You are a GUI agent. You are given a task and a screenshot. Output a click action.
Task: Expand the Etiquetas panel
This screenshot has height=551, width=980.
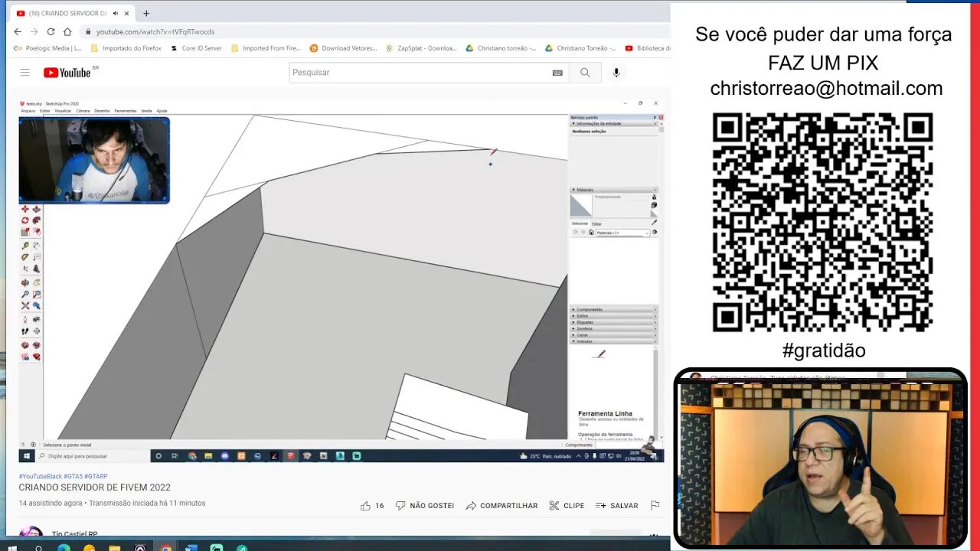click(613, 322)
